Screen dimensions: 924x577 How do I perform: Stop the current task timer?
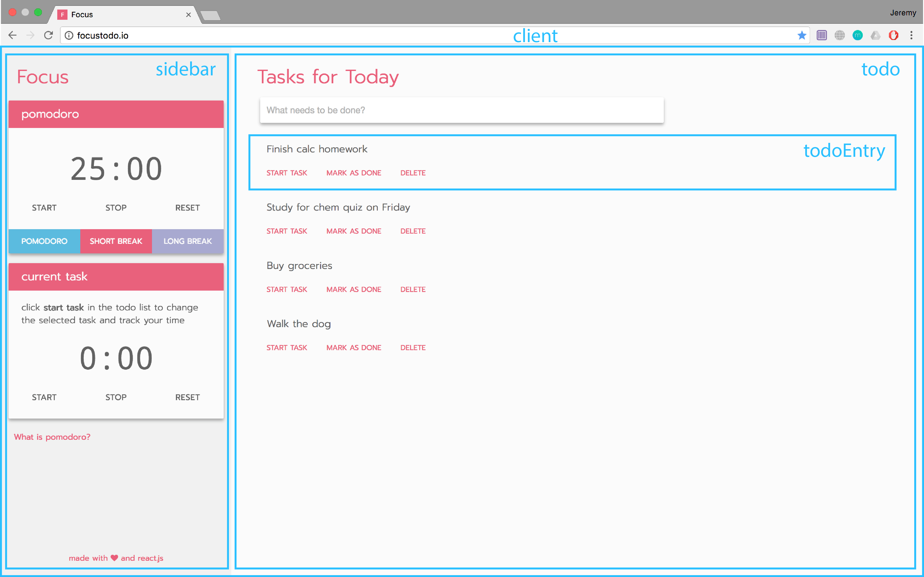(x=116, y=397)
